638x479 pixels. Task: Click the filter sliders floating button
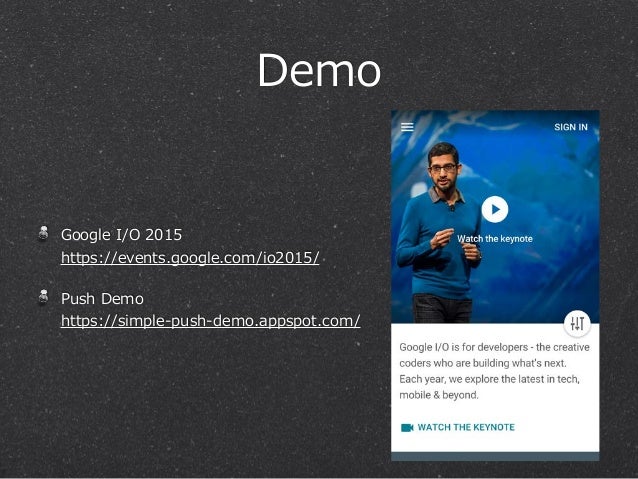[x=577, y=324]
